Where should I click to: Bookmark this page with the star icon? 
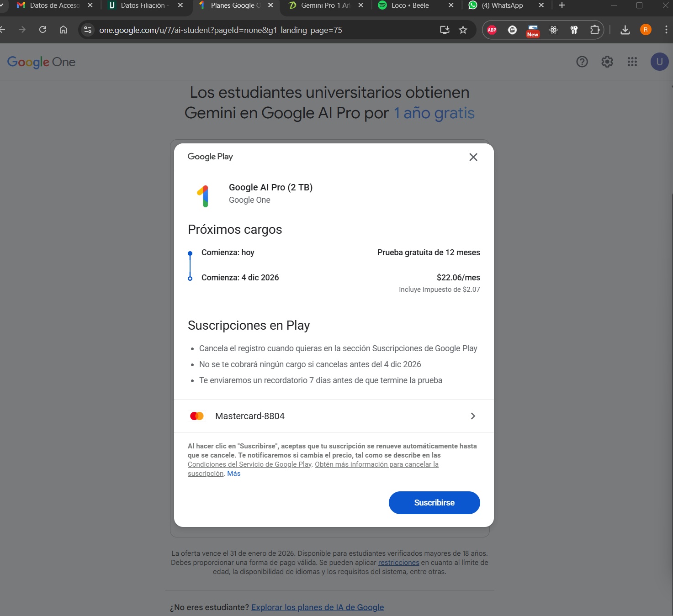[463, 30]
